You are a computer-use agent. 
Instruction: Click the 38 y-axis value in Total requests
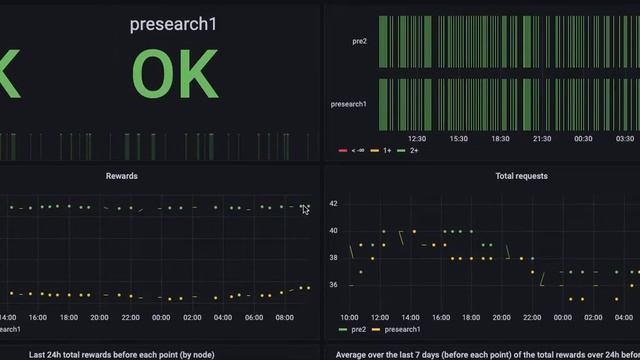coord(333,258)
